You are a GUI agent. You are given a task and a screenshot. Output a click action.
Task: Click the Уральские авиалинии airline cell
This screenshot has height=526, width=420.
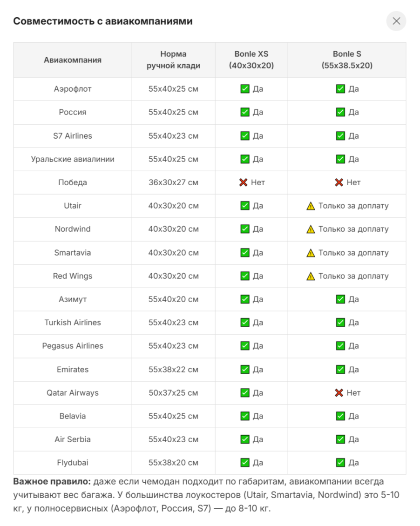[73, 159]
